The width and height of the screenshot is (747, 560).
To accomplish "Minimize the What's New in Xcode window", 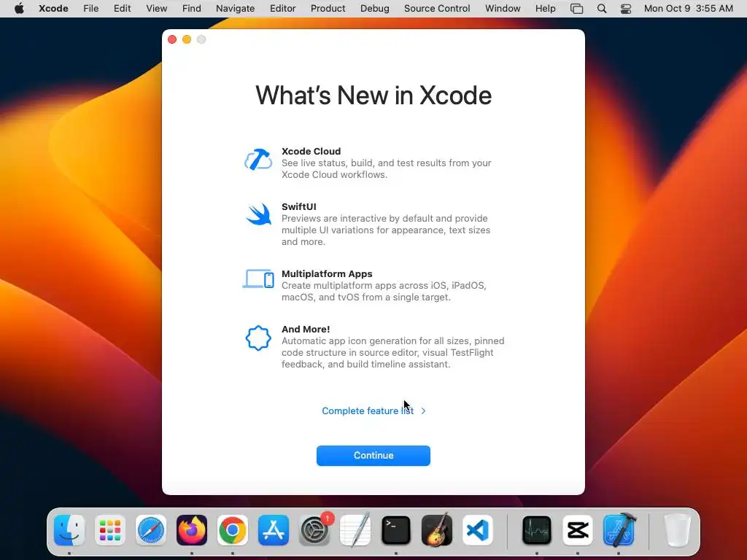I will 187,39.
